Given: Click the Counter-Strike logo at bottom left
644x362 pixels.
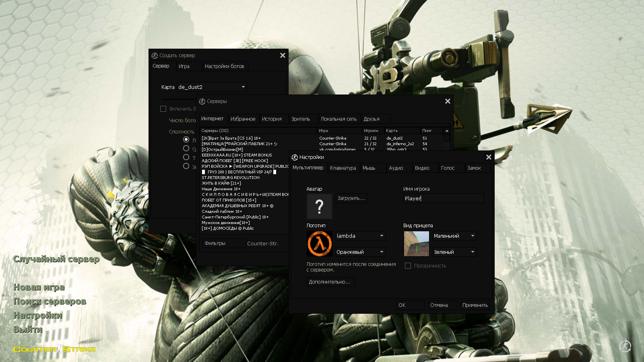Looking at the screenshot, I should tap(55, 349).
